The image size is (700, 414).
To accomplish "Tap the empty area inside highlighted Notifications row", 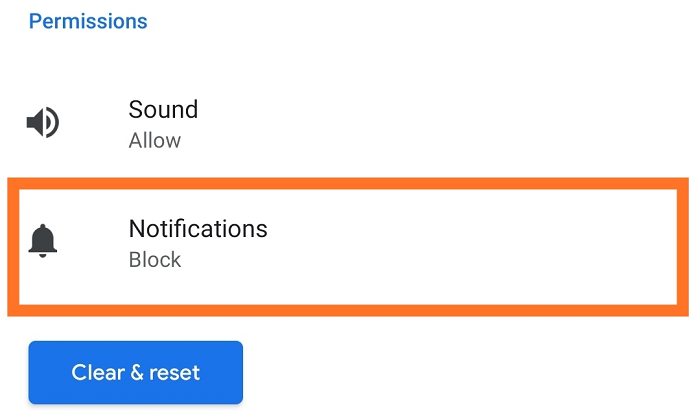I will coord(469,247).
